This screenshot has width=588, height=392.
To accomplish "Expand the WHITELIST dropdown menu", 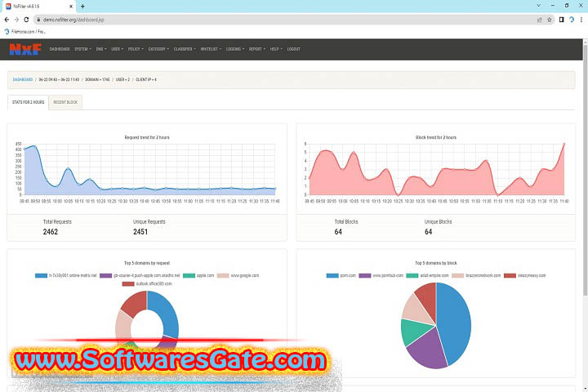I will [x=211, y=49].
